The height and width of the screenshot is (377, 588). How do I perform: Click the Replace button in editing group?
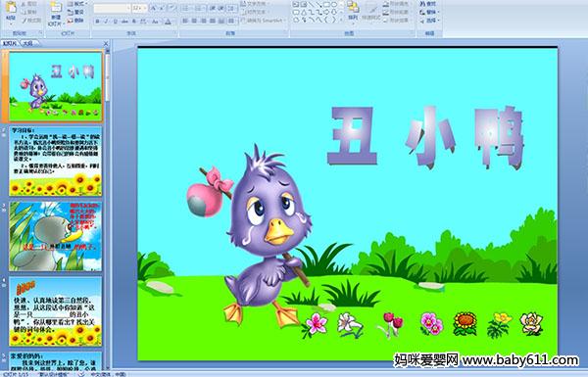pos(428,12)
